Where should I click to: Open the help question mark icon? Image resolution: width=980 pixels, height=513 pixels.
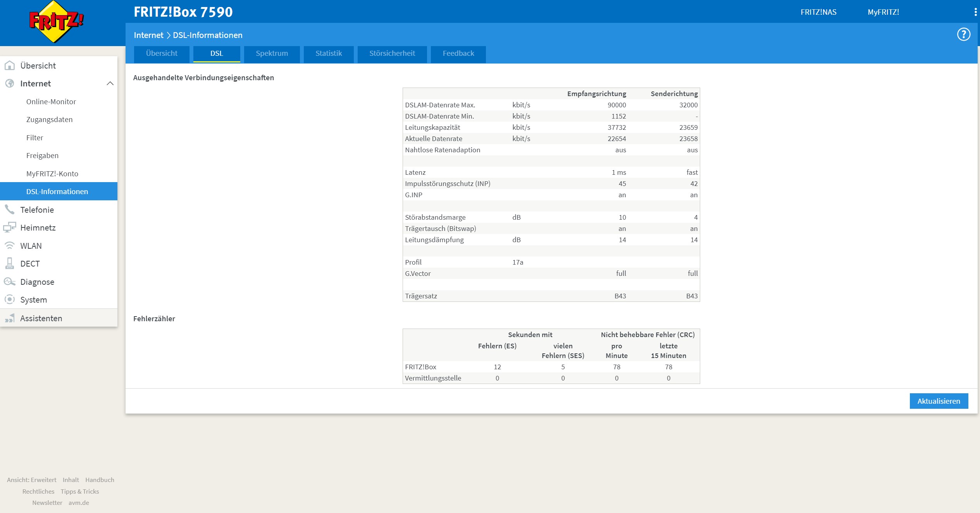pyautogui.click(x=963, y=34)
